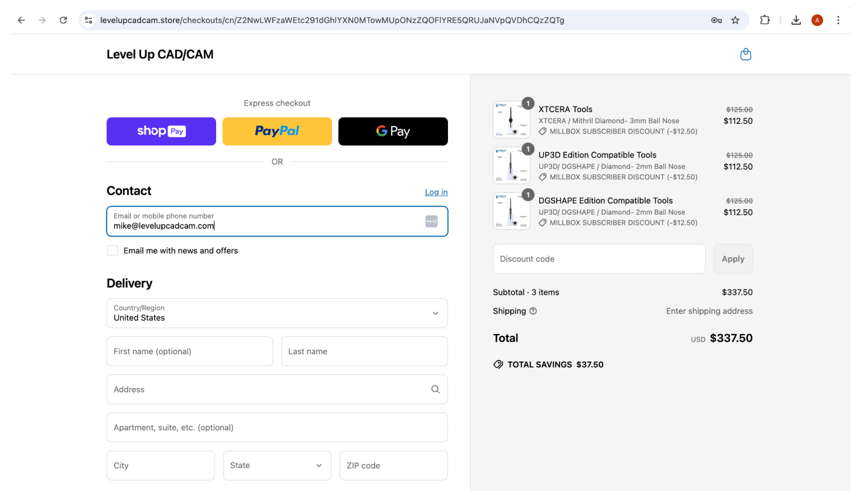
Task: Pay with Shop Pay button
Action: click(161, 131)
